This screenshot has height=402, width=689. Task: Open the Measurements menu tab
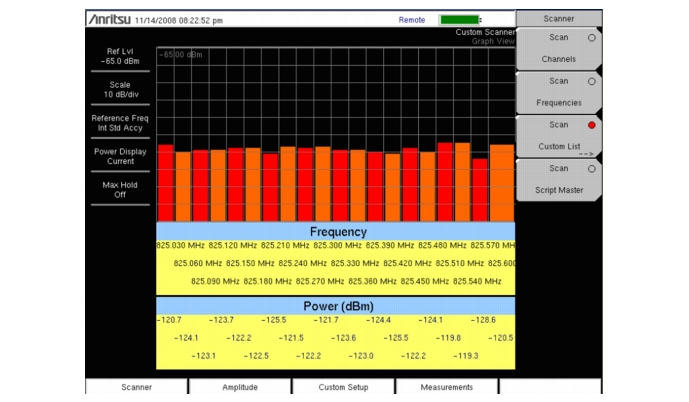(446, 387)
